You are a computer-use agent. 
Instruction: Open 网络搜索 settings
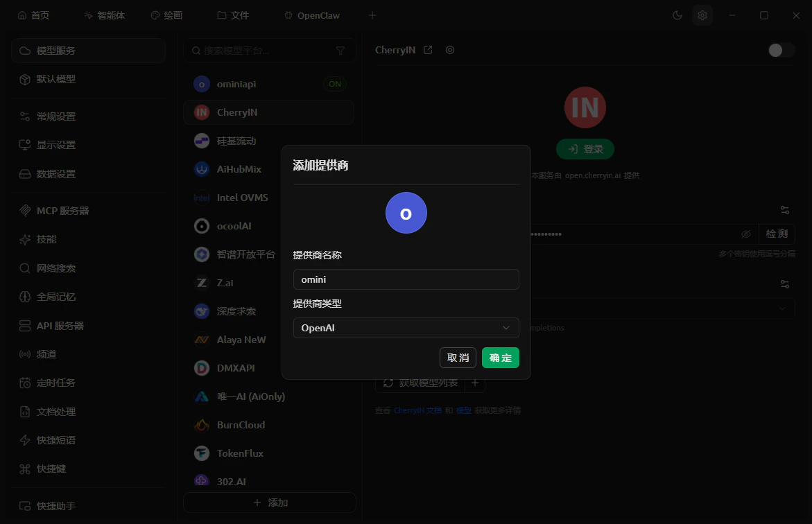pos(89,268)
